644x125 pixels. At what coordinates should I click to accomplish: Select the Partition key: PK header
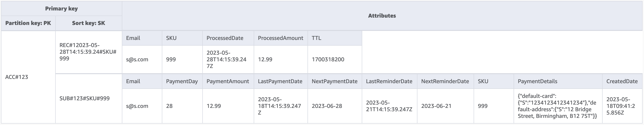click(x=28, y=23)
